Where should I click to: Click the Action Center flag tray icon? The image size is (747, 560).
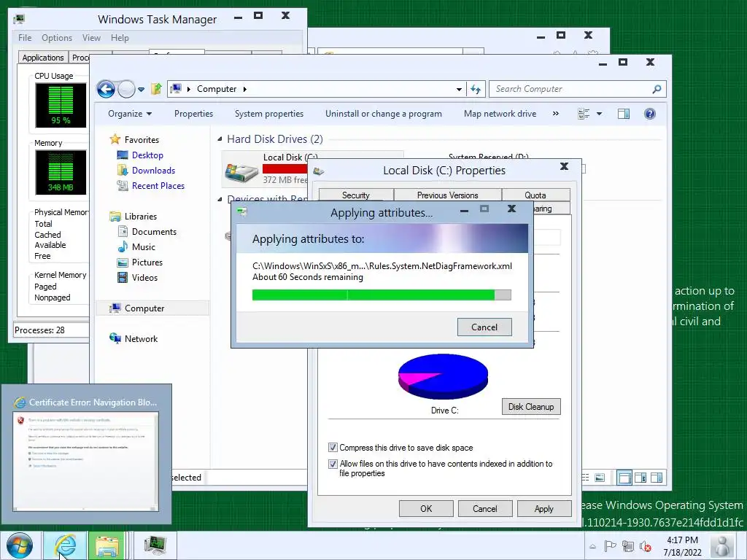pos(610,546)
